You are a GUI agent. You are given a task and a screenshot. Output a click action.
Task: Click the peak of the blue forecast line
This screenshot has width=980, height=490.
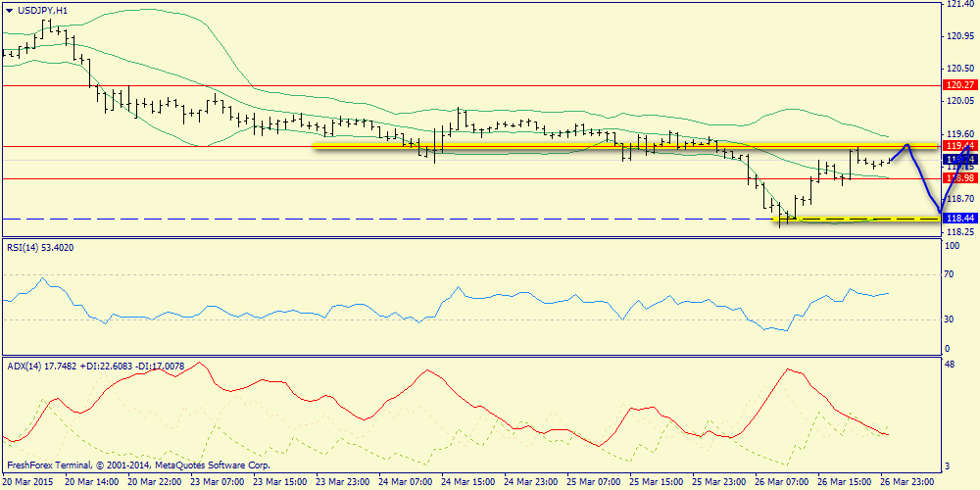click(x=907, y=145)
